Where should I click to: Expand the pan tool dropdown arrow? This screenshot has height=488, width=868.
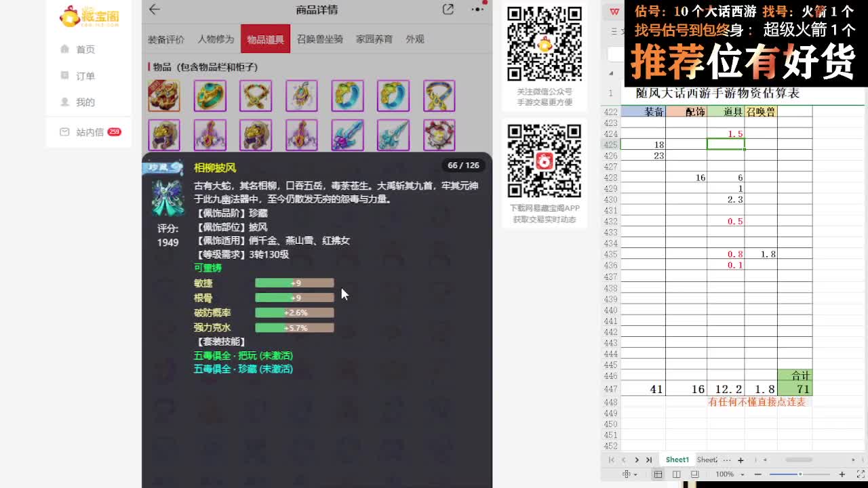636,474
